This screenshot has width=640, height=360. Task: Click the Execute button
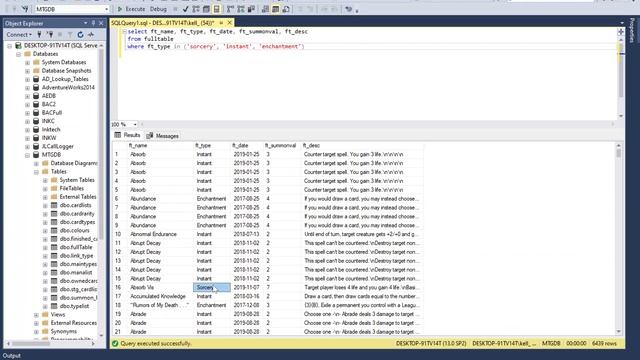click(131, 9)
